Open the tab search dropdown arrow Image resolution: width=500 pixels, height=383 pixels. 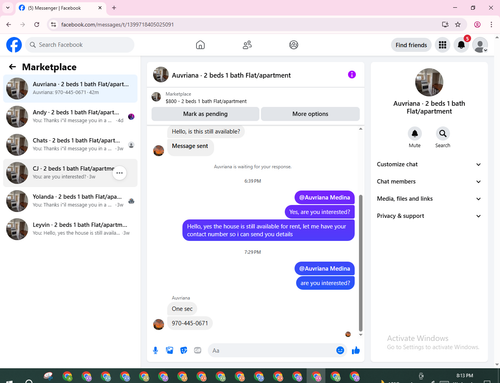click(x=8, y=8)
